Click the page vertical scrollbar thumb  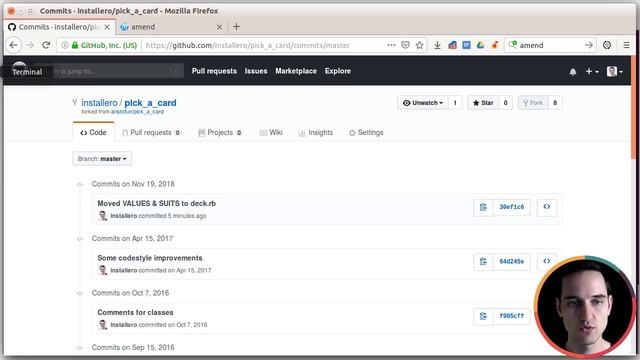click(x=633, y=107)
